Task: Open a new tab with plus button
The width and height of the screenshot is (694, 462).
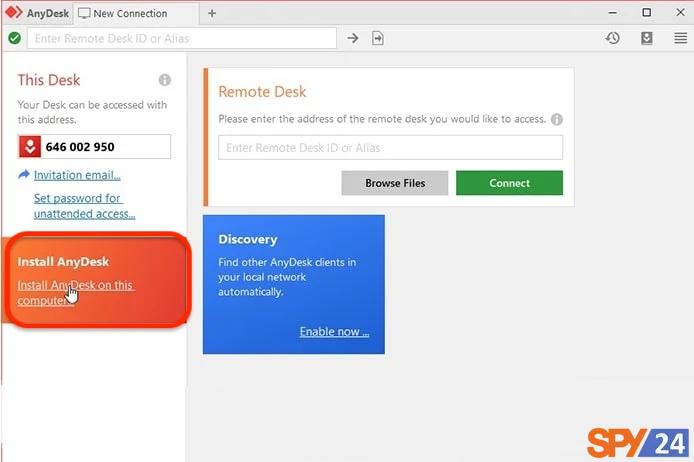Action: coord(212,13)
